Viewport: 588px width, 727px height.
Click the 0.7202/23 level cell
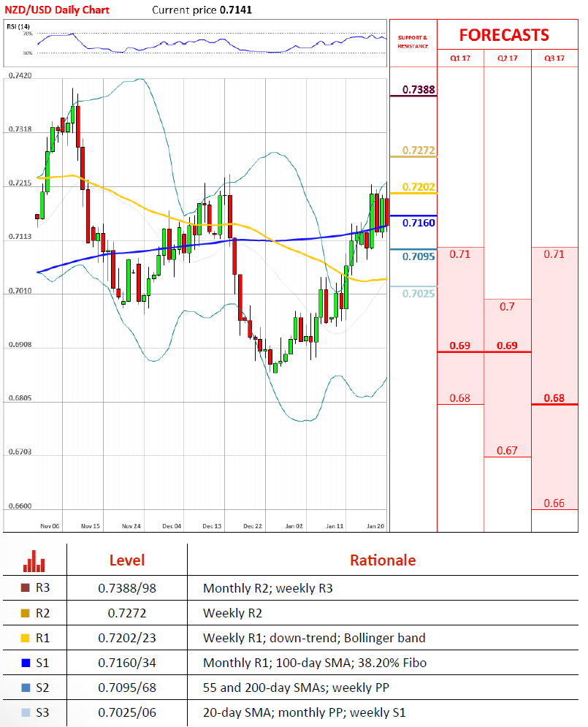[x=127, y=638]
